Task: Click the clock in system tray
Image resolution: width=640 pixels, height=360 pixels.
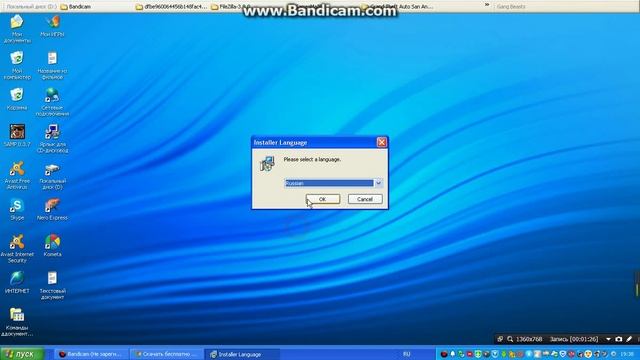Action: (x=627, y=354)
